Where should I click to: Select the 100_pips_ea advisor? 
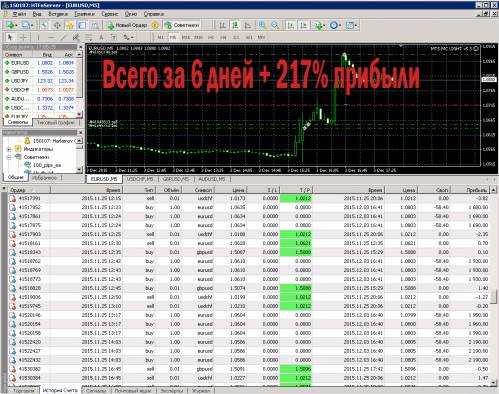point(47,165)
